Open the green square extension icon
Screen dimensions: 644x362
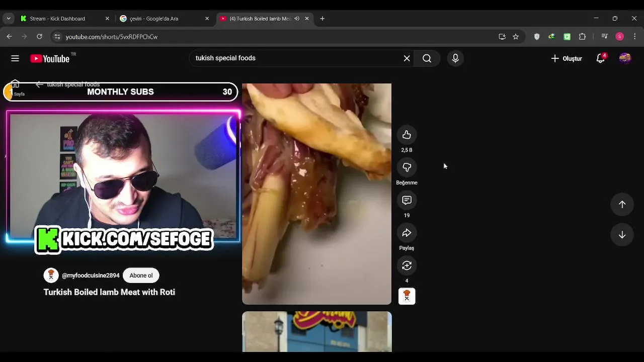tap(567, 37)
